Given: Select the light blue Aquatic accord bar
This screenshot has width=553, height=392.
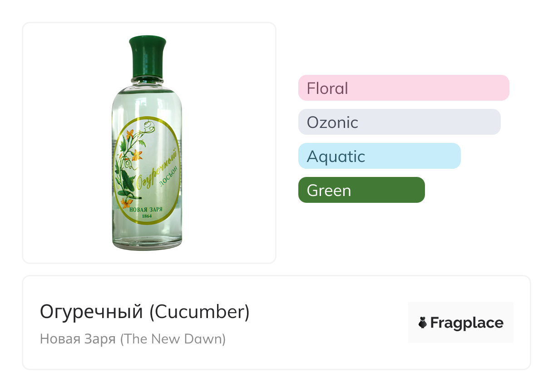Looking at the screenshot, I should coord(379,156).
